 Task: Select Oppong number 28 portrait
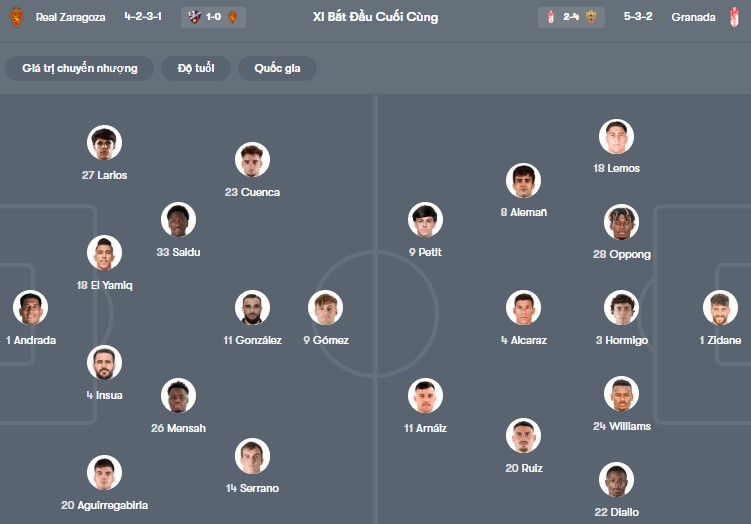coord(621,222)
